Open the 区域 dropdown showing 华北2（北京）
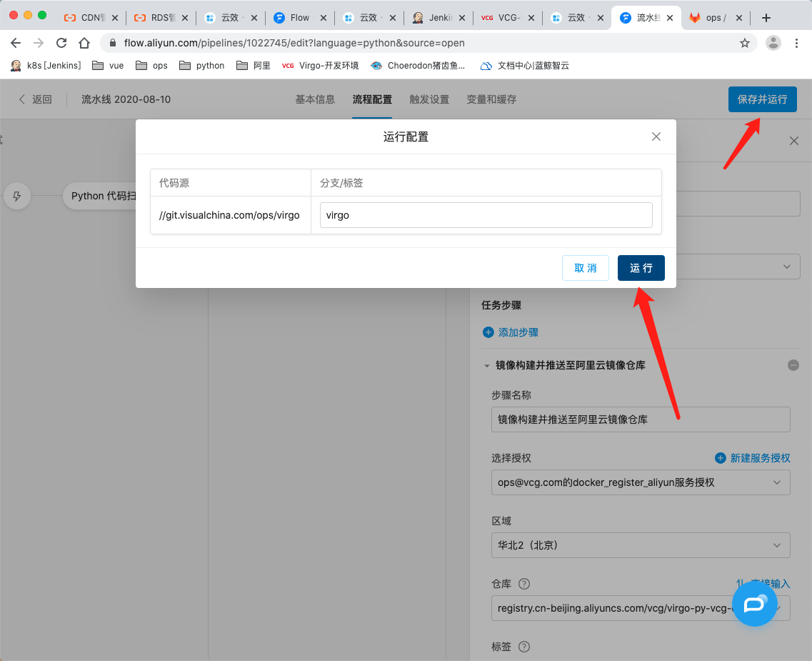This screenshot has height=661, width=812. coord(641,545)
